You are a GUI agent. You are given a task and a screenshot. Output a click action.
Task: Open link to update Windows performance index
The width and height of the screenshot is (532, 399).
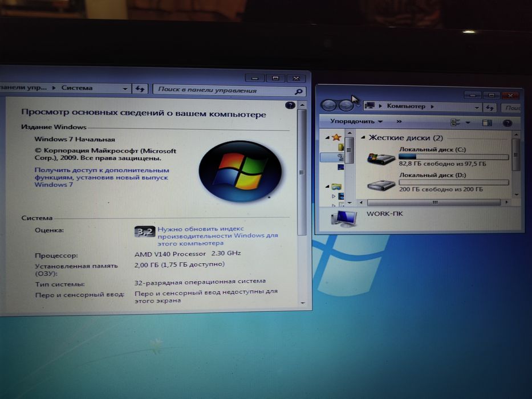point(217,236)
